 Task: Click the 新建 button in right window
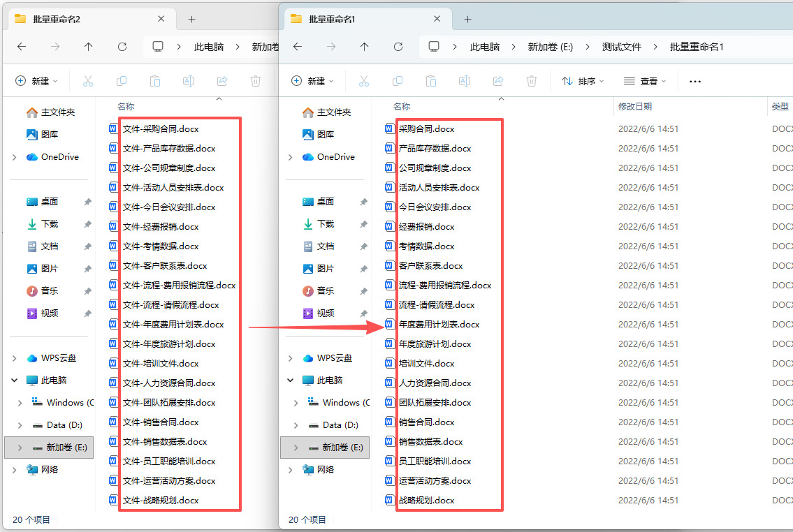[x=312, y=82]
